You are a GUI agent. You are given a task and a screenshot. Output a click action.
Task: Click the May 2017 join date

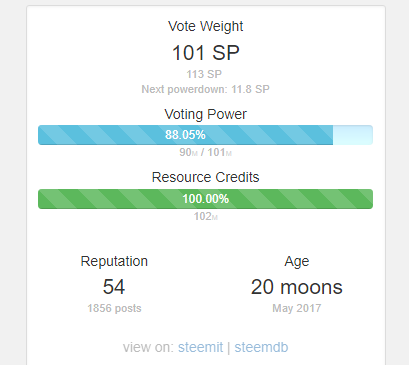(x=297, y=308)
